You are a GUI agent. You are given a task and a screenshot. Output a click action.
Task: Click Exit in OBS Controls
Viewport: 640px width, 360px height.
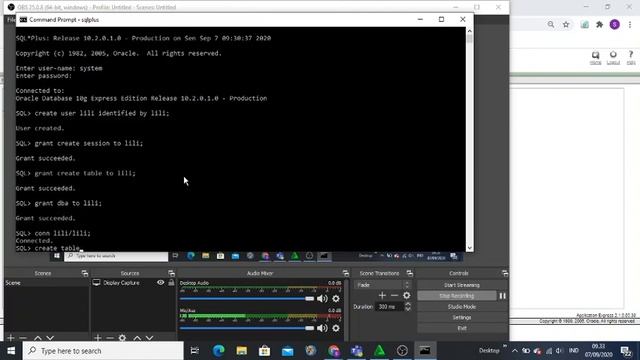[462, 328]
